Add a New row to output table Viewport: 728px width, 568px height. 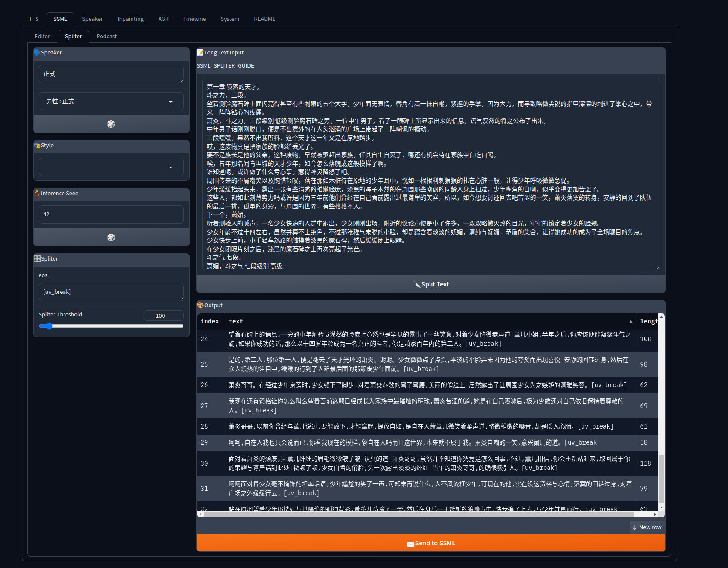(x=647, y=527)
